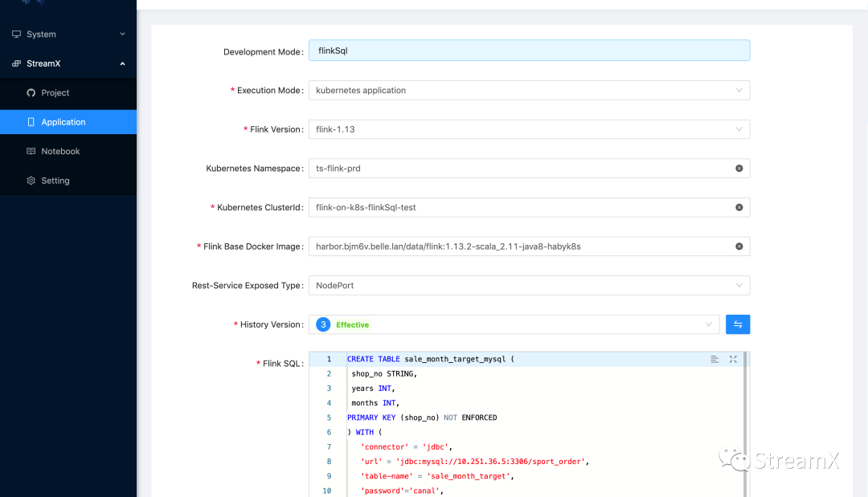This screenshot has height=497, width=868.
Task: Open the History Version dropdown
Action: (513, 324)
